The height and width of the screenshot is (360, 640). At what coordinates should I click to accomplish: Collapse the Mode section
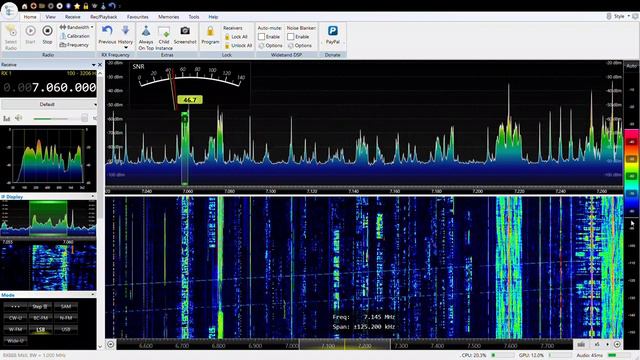point(92,294)
